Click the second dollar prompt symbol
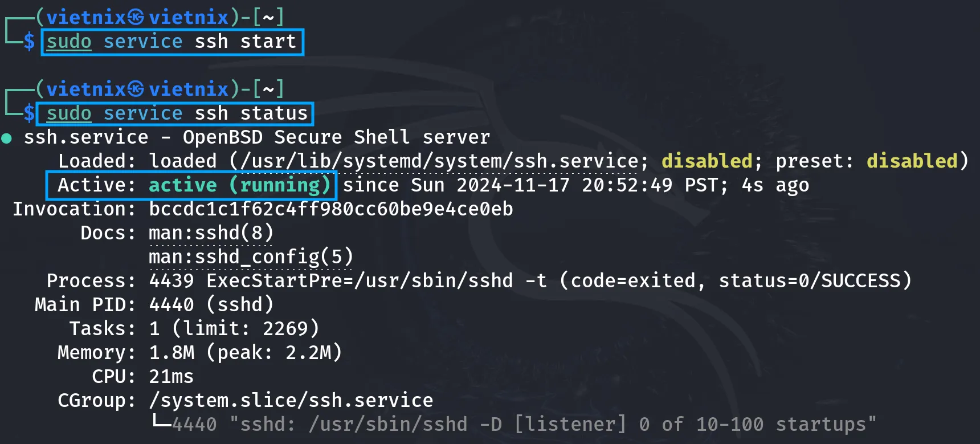 tap(29, 113)
